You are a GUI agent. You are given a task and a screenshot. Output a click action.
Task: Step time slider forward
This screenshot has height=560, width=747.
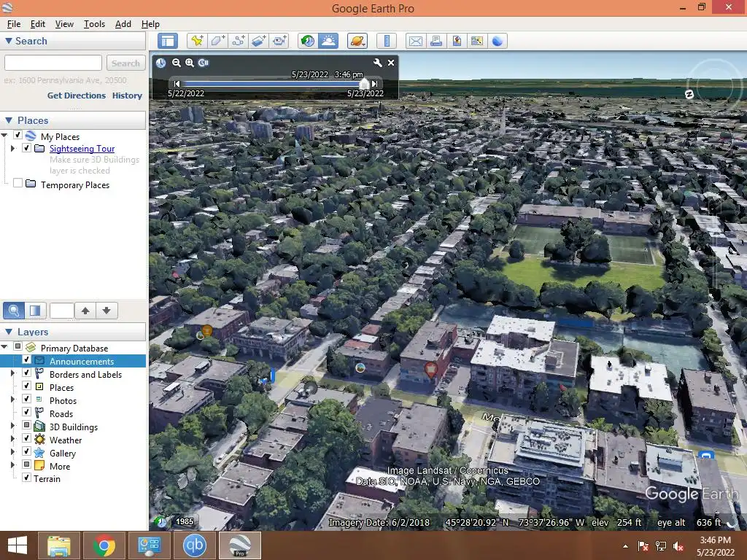375,84
